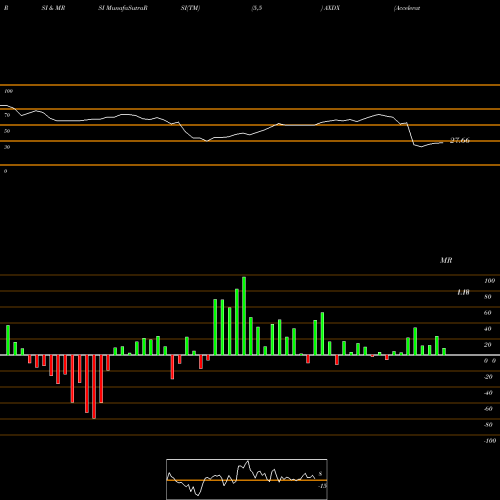Click the RSI value label 27.66
The image size is (500, 500).
click(x=460, y=140)
